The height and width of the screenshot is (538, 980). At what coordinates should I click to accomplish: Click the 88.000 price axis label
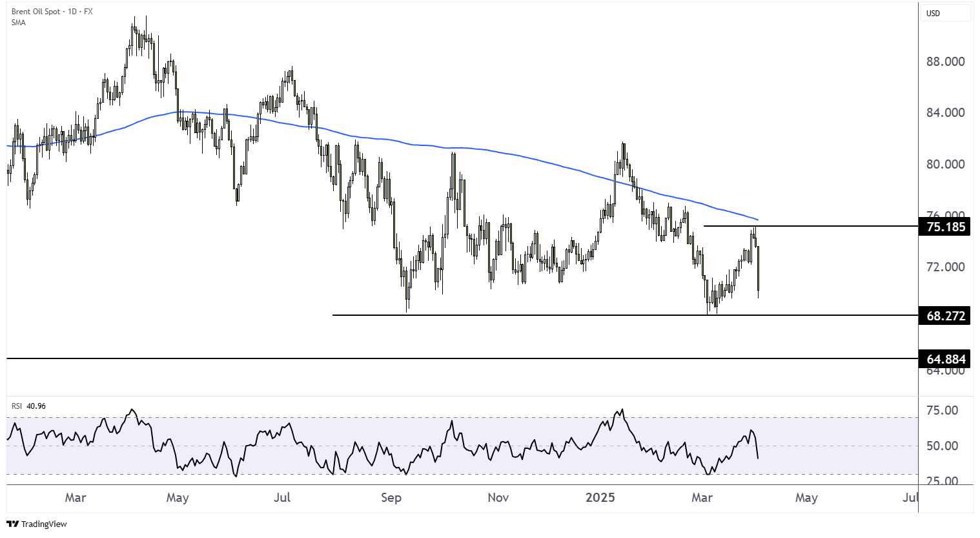(945, 61)
